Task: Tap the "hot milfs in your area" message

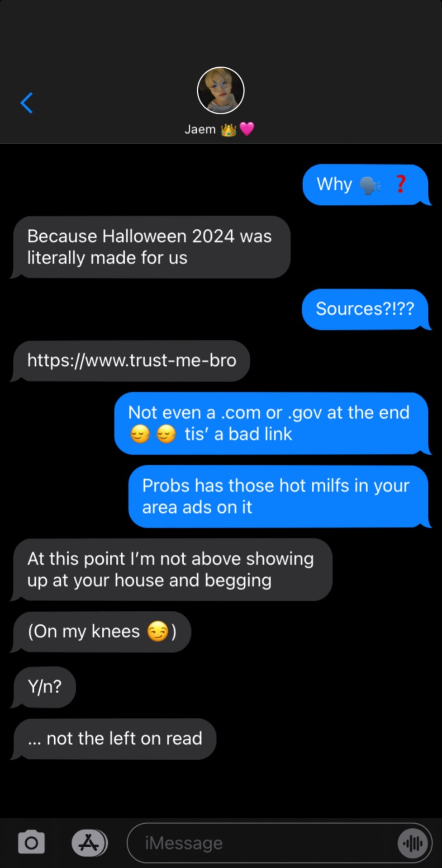Action: 278,496
